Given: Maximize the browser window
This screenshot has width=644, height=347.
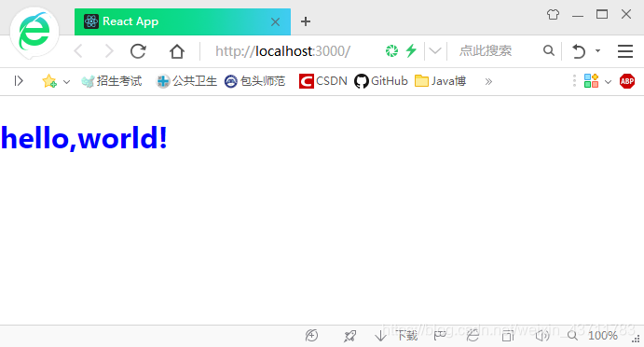Looking at the screenshot, I should [602, 14].
